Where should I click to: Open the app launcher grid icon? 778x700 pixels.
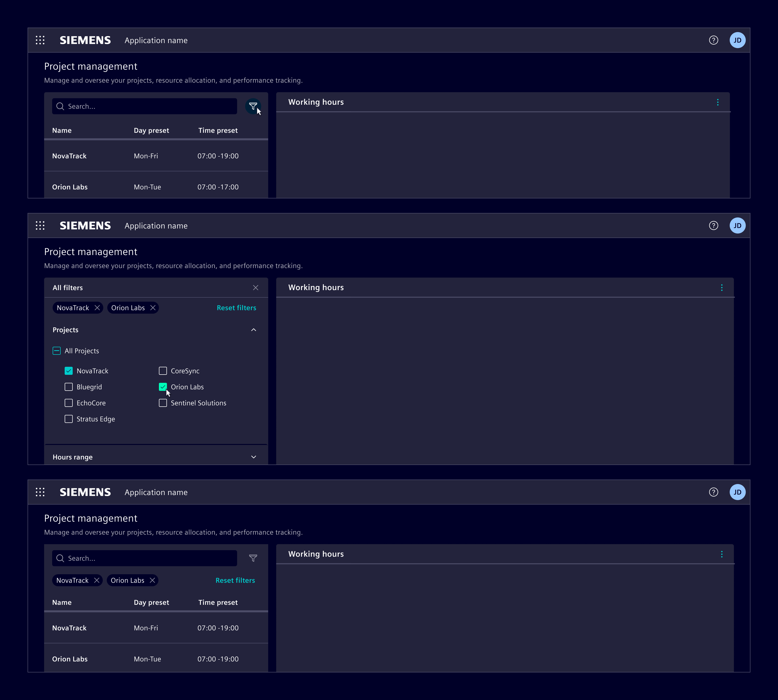[x=40, y=40]
